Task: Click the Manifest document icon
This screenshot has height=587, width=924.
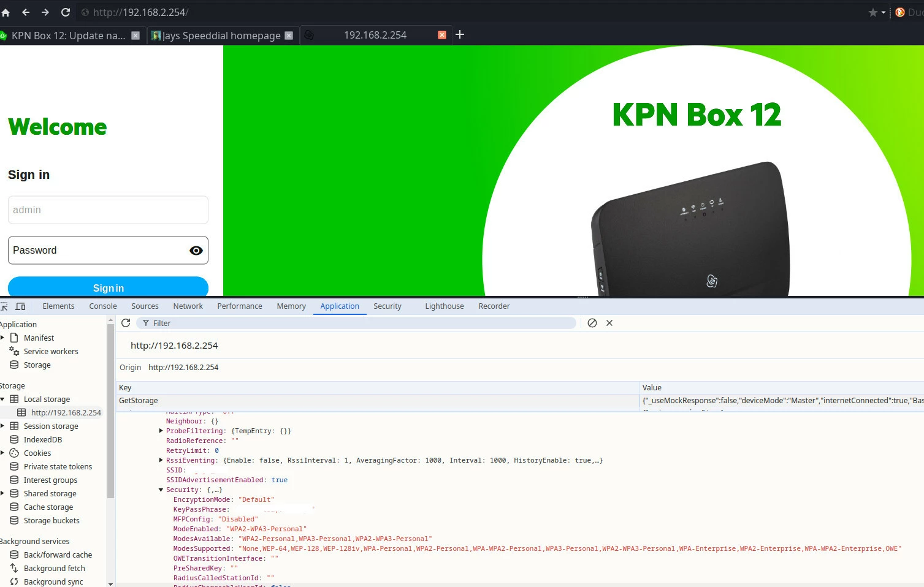Action: pyautogui.click(x=14, y=338)
